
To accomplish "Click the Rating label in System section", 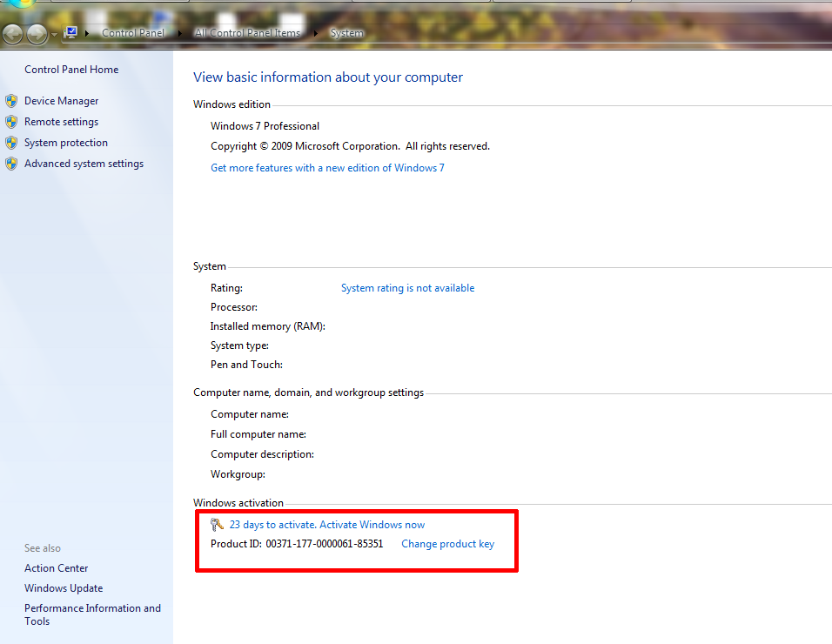I will (226, 288).
